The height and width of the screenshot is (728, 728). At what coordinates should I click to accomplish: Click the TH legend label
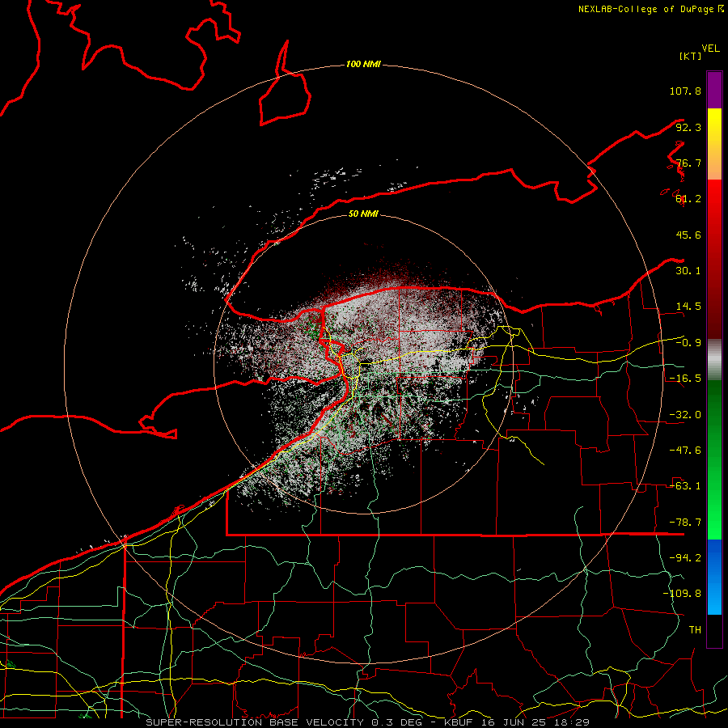pos(695,629)
